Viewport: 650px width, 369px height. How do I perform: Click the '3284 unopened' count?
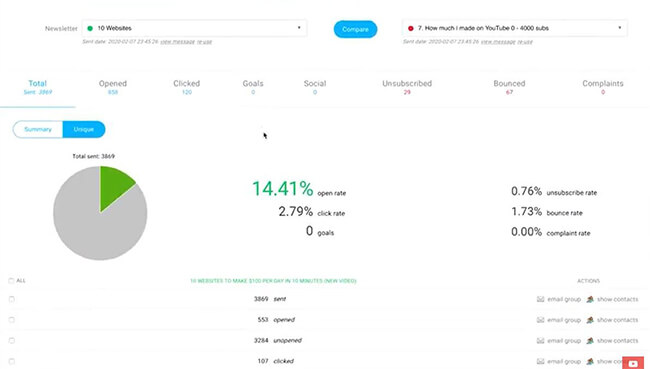tap(278, 340)
